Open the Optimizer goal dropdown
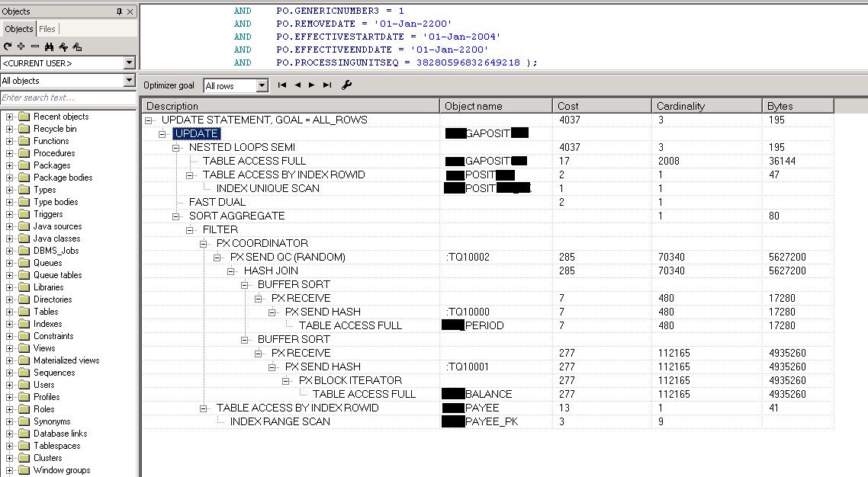868x477 pixels. tap(262, 86)
